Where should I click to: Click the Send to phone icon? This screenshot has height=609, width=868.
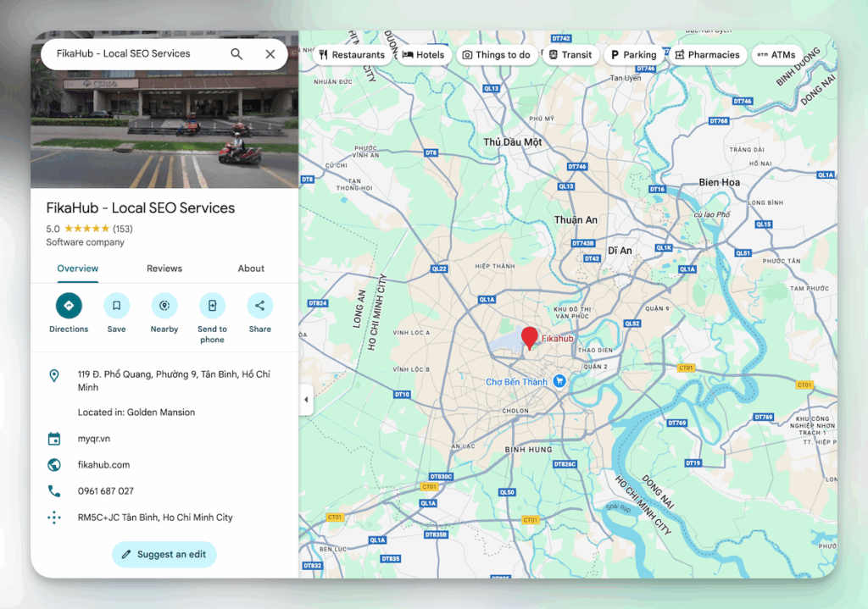coord(212,305)
